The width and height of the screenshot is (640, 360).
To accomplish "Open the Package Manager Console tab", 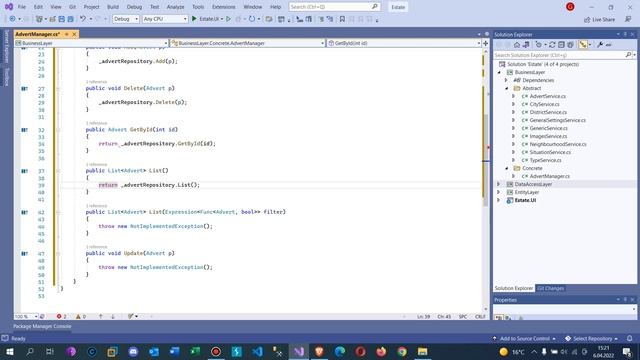I will (x=42, y=327).
